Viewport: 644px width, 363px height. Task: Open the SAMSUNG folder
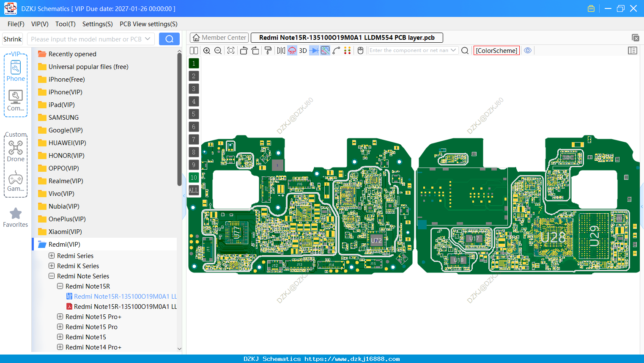(x=63, y=118)
